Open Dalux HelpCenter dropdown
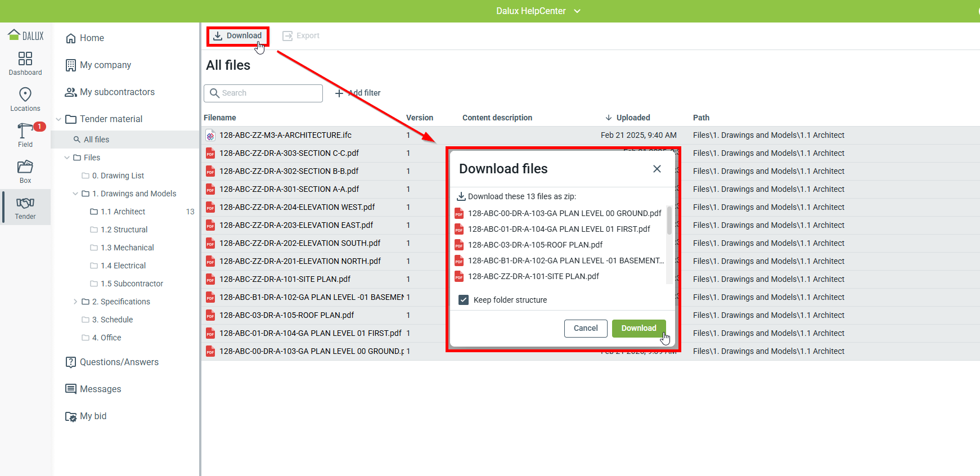The width and height of the screenshot is (980, 476). tap(577, 11)
